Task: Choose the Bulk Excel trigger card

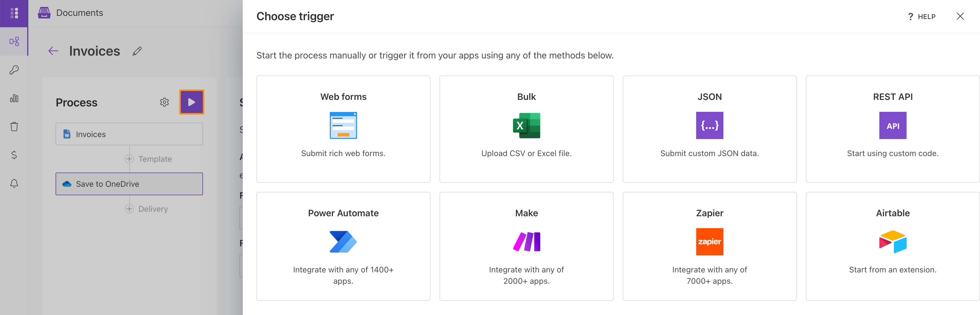Action: tap(527, 129)
